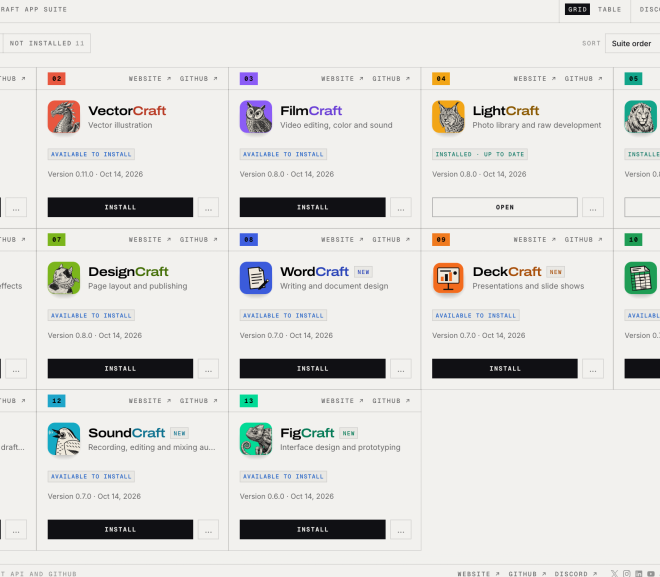Open footer Discord link

click(575, 574)
